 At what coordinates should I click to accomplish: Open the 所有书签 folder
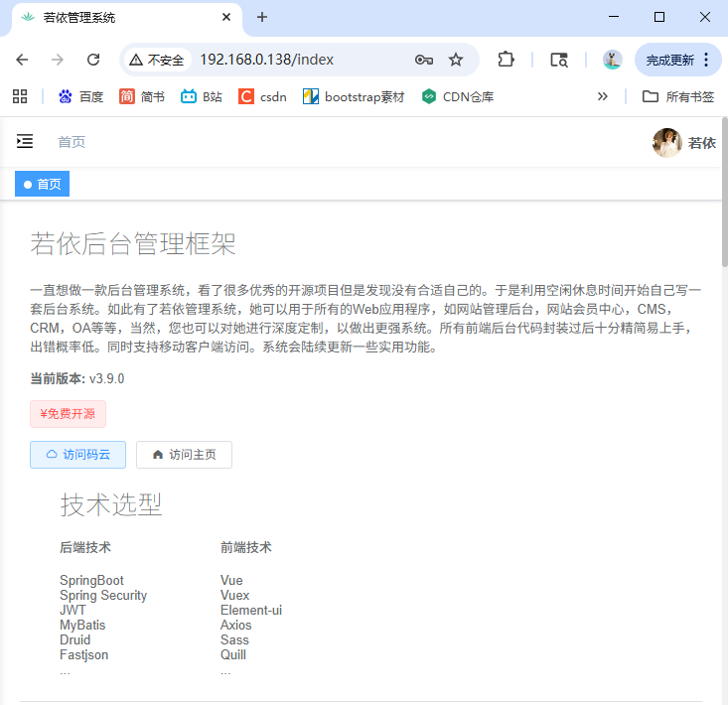(x=678, y=96)
